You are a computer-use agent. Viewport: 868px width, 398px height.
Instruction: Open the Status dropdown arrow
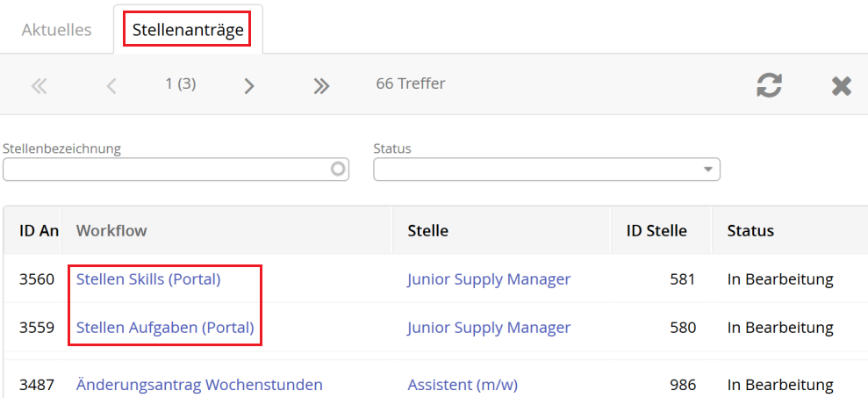tap(708, 170)
